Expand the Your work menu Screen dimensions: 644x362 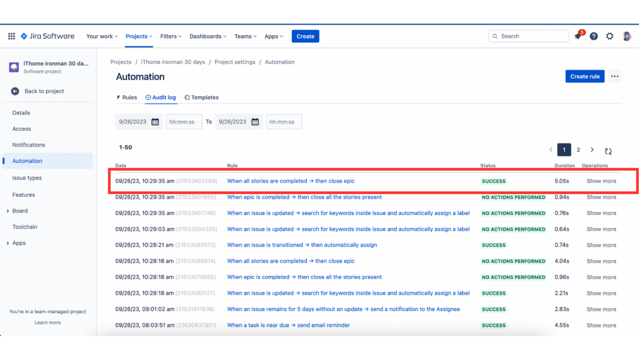pyautogui.click(x=102, y=36)
